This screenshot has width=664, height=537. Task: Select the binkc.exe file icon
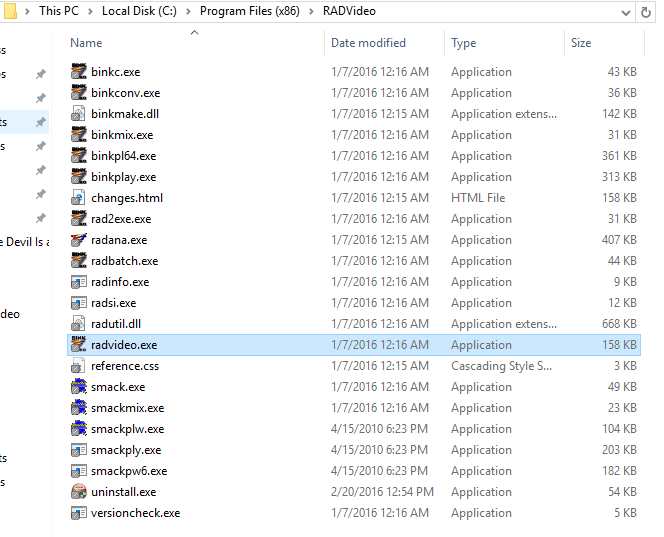click(x=79, y=72)
